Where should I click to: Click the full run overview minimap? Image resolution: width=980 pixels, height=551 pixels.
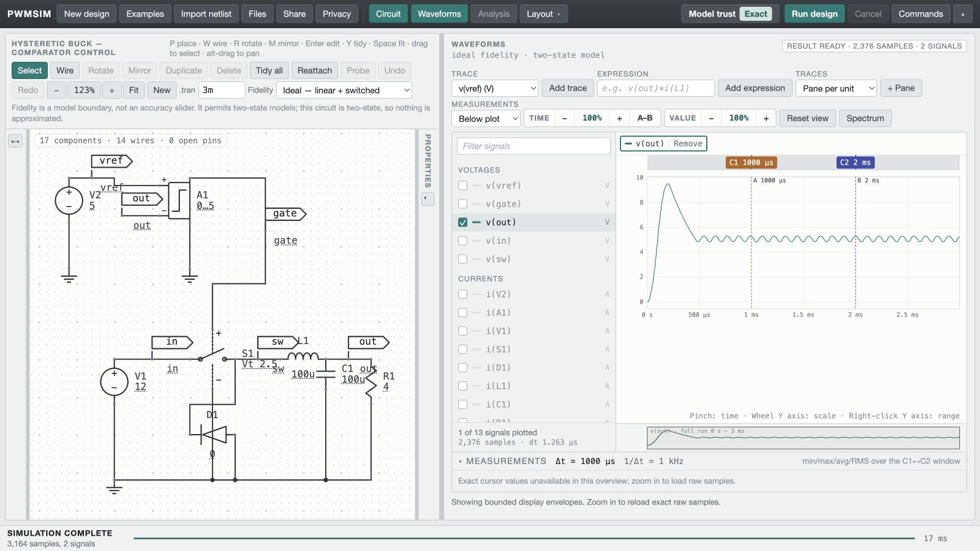(x=804, y=438)
